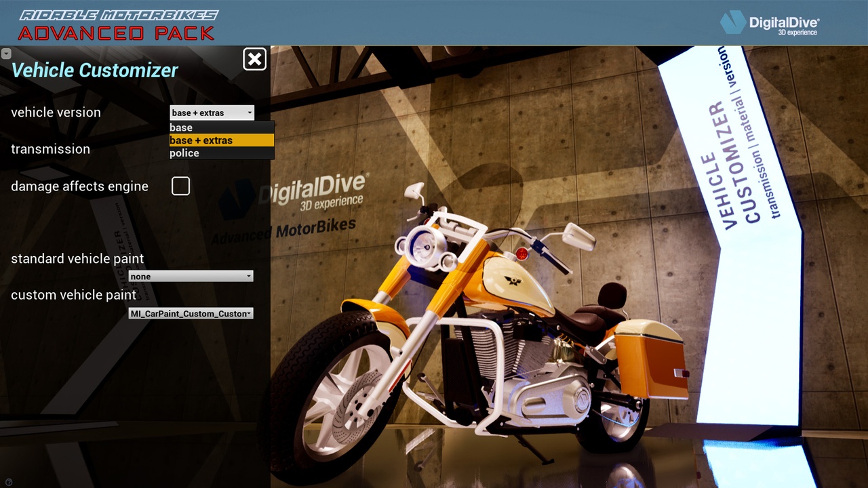Screen dimensions: 868x488
Task: Click the 'damage affects engine' label
Action: pyautogui.click(x=79, y=186)
